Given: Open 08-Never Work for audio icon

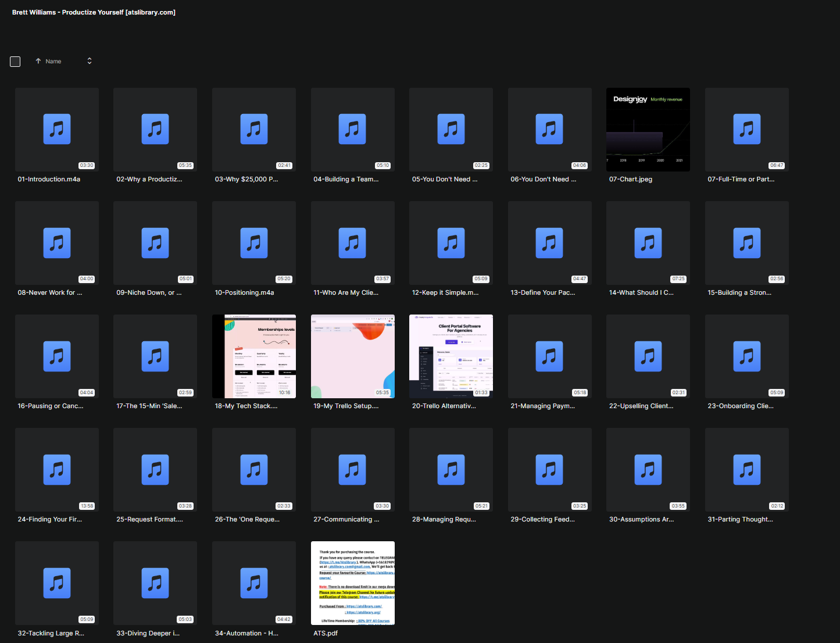Looking at the screenshot, I should (57, 243).
